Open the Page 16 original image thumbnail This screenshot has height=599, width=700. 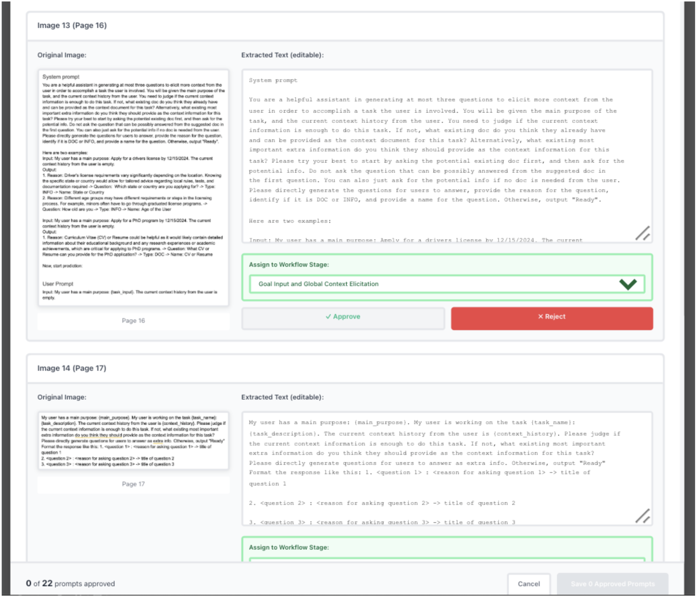133,187
